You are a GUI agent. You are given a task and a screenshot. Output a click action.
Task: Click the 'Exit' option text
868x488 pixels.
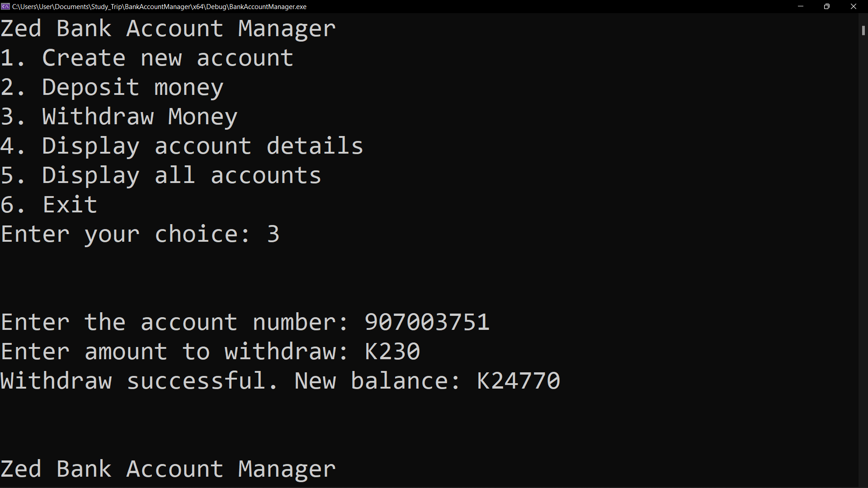[70, 205]
